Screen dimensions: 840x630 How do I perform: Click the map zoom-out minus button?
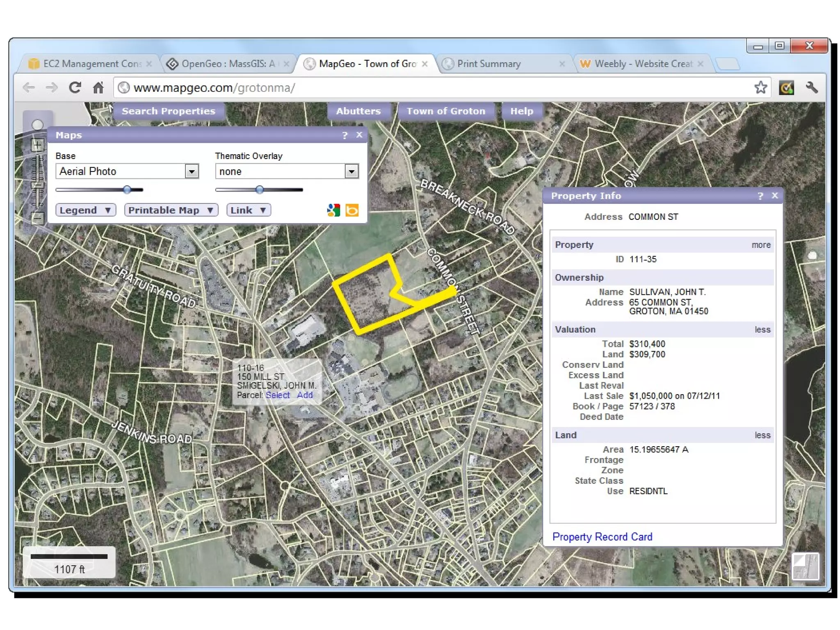37,218
